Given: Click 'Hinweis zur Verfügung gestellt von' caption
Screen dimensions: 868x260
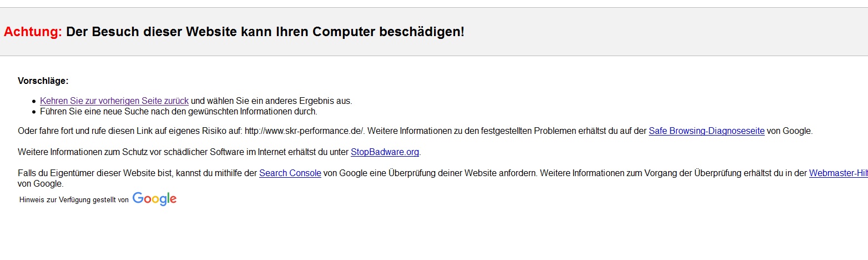Looking at the screenshot, I should point(74,200).
